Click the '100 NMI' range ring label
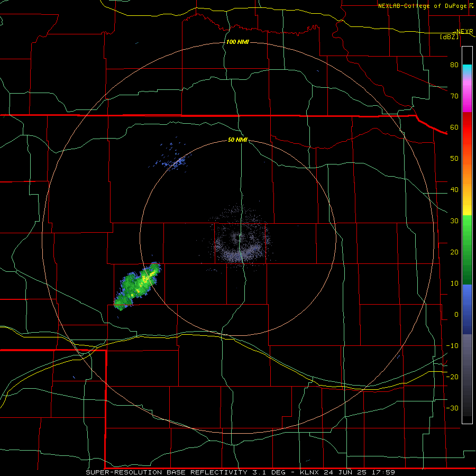This screenshot has height=476, width=476. point(237,42)
